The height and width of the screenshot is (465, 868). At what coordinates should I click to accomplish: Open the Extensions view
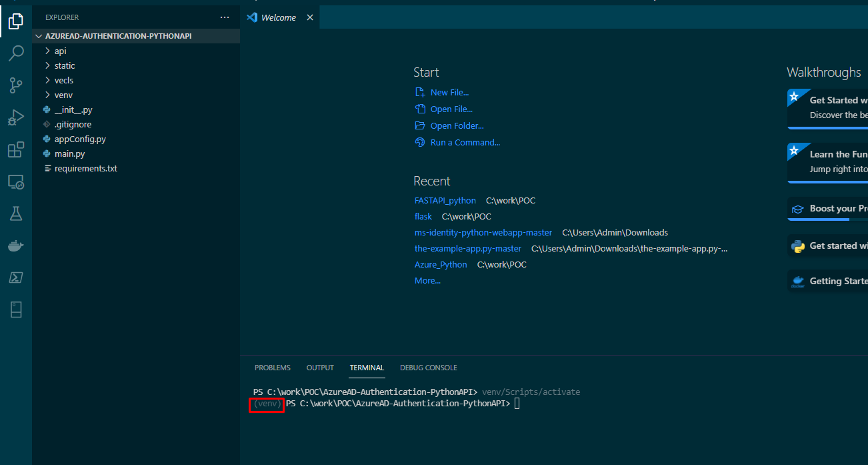[16, 149]
